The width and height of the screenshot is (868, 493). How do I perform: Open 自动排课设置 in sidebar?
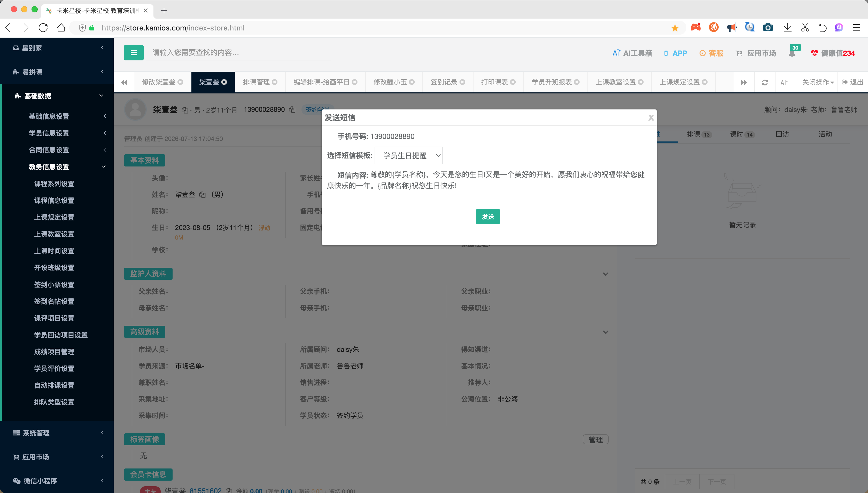(54, 385)
